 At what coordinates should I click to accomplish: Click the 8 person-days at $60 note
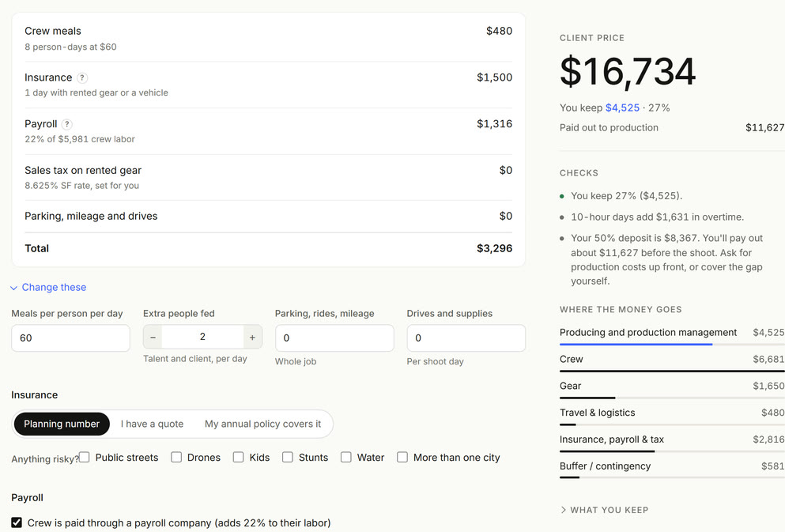point(70,47)
